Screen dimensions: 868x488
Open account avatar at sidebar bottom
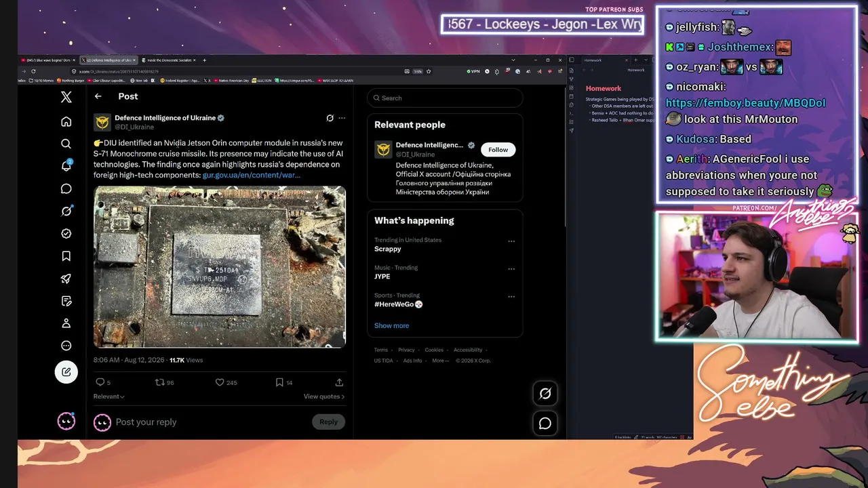[x=66, y=422]
